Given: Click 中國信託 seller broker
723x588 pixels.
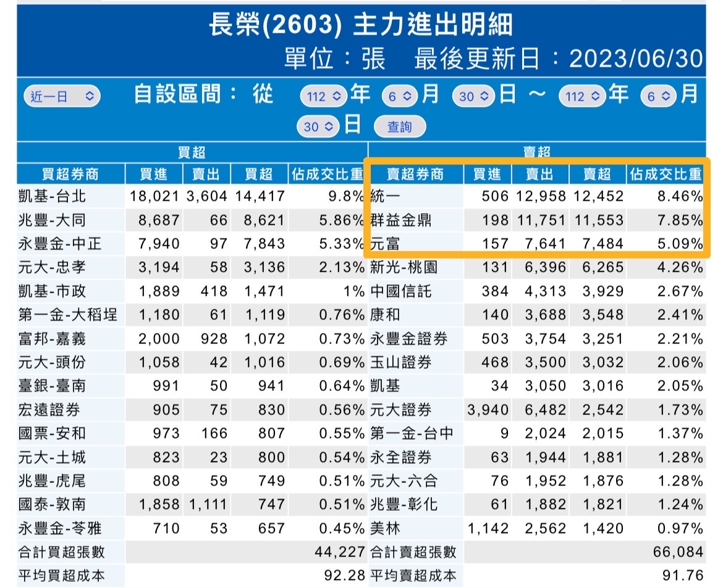Looking at the screenshot, I should tap(400, 292).
